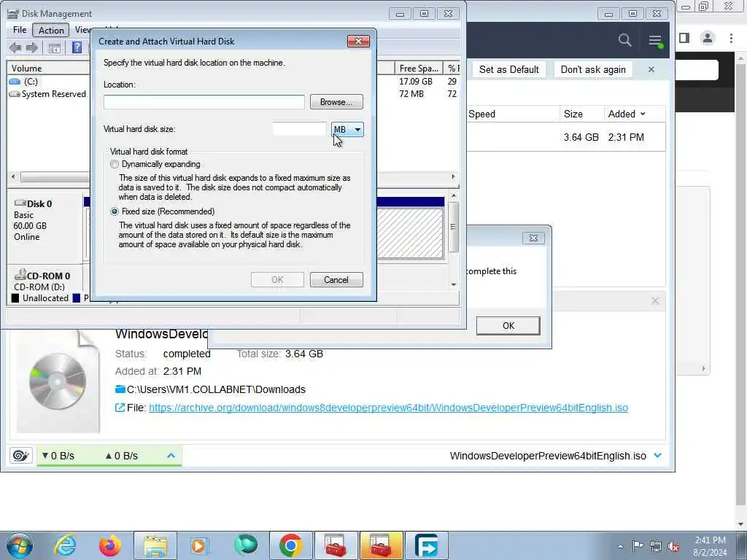The image size is (747, 560).
Task: Click the Location text field
Action: 204,102
